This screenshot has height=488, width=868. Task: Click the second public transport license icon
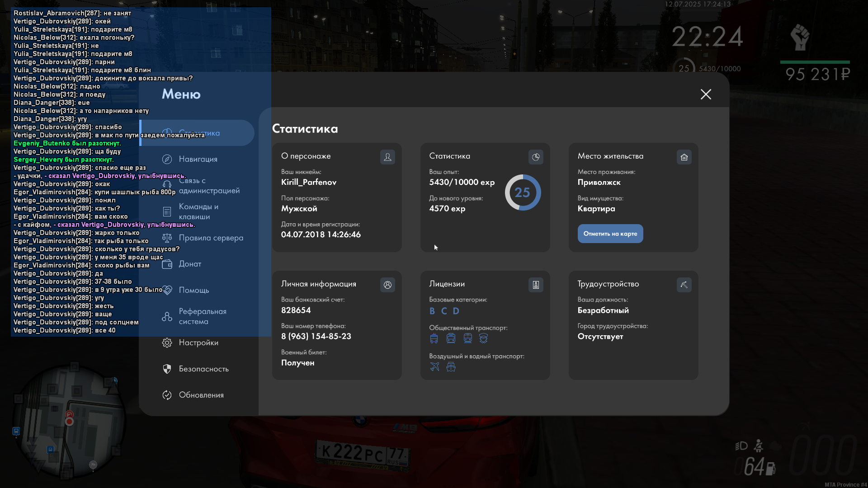(x=451, y=338)
